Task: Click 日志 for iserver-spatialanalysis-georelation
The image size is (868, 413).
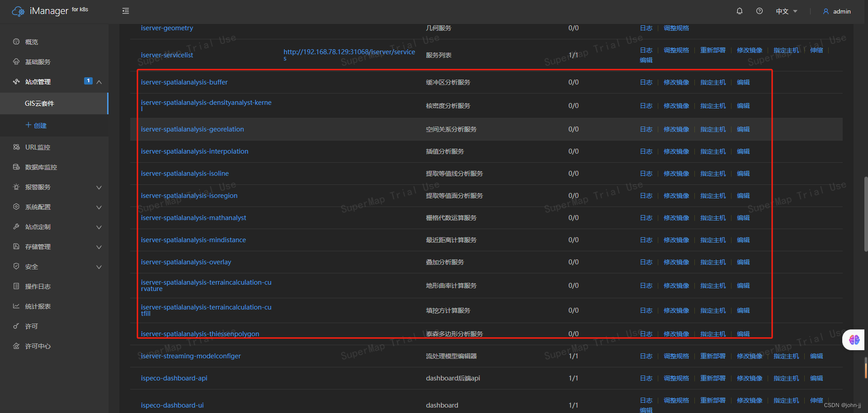Action: tap(646, 129)
